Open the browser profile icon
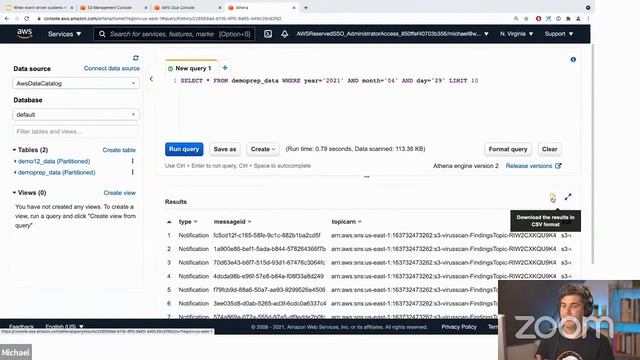Viewport: 640px width, 360px height. (578, 19)
